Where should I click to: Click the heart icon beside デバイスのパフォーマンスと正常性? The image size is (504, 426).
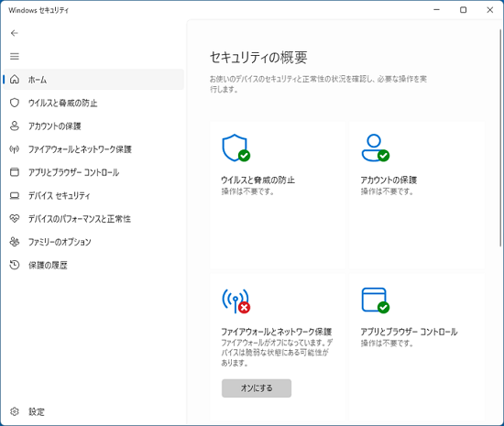15,218
